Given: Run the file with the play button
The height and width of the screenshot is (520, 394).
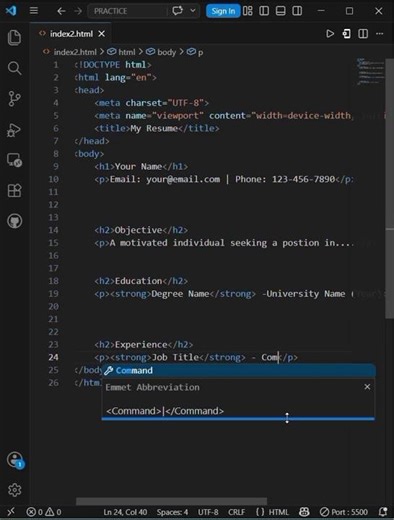Looking at the screenshot, I should coord(330,34).
